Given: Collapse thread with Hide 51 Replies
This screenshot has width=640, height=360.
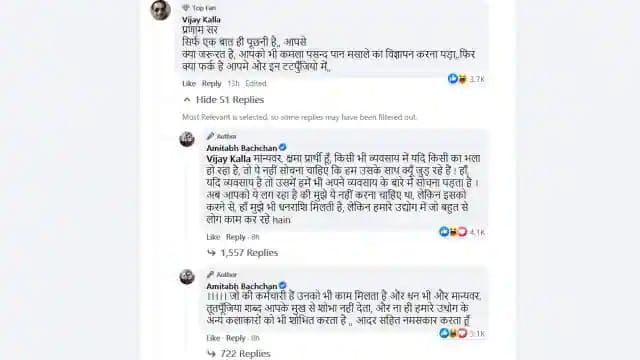Looking at the screenshot, I should (224, 100).
